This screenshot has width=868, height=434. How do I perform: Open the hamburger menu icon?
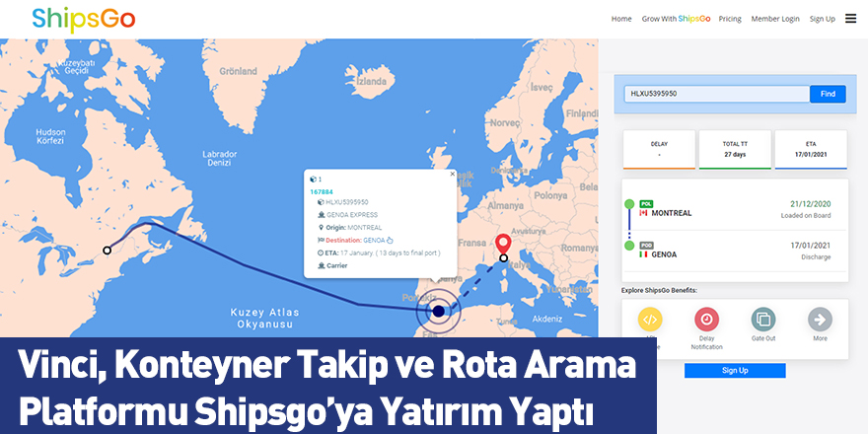point(850,18)
